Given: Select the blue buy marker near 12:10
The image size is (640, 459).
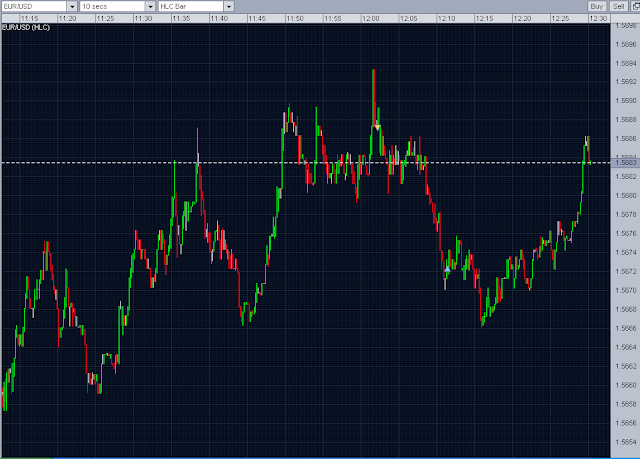Looking at the screenshot, I should click(447, 268).
